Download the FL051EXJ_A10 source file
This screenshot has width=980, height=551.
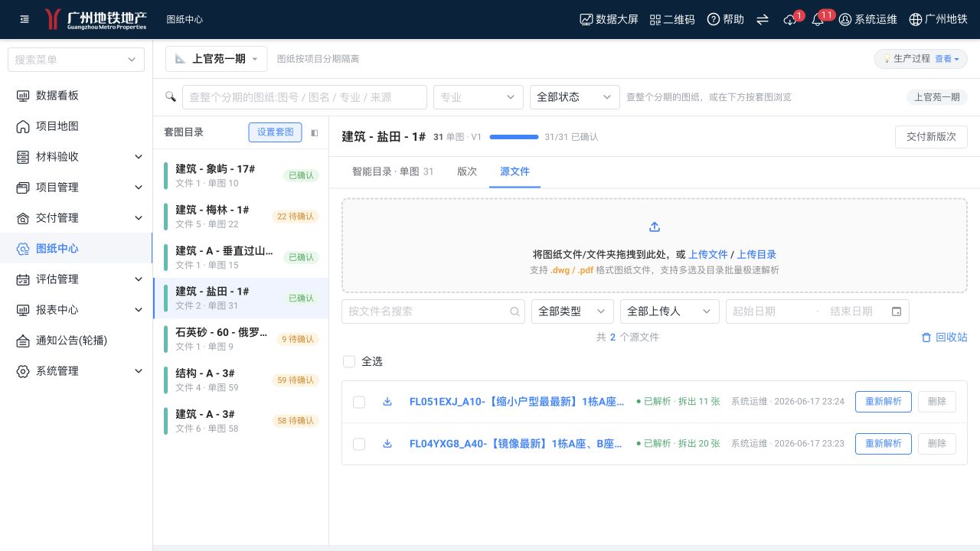pos(387,402)
